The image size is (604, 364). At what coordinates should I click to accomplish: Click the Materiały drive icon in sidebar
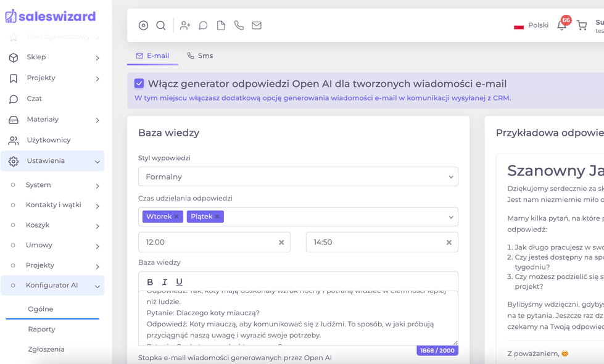tap(14, 120)
